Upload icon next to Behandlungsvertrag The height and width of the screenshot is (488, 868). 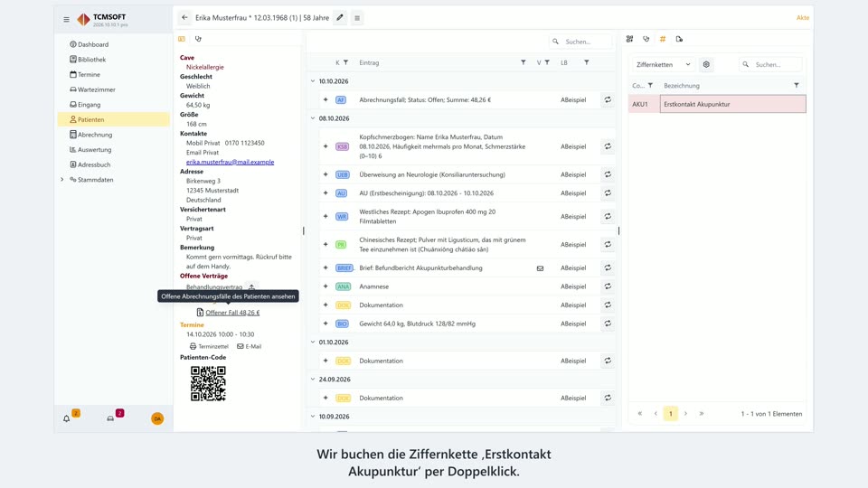(252, 286)
